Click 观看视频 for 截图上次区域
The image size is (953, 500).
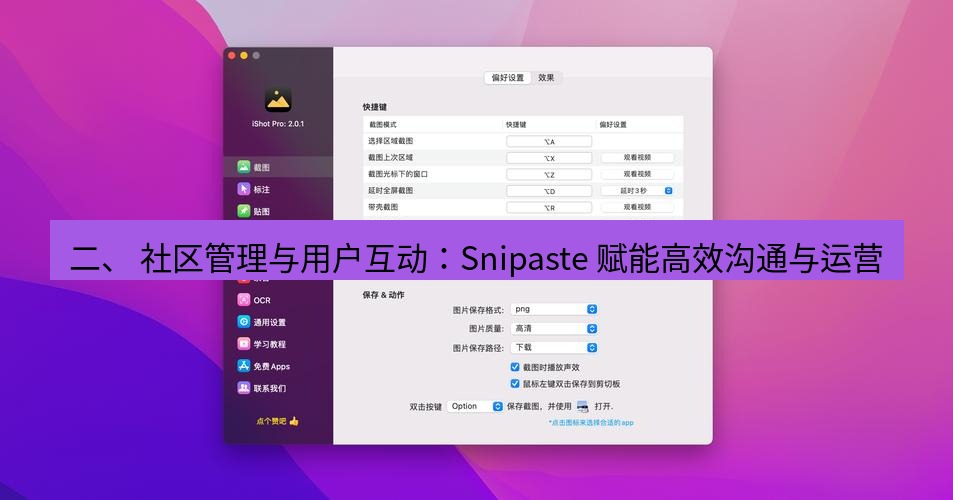[x=637, y=157]
